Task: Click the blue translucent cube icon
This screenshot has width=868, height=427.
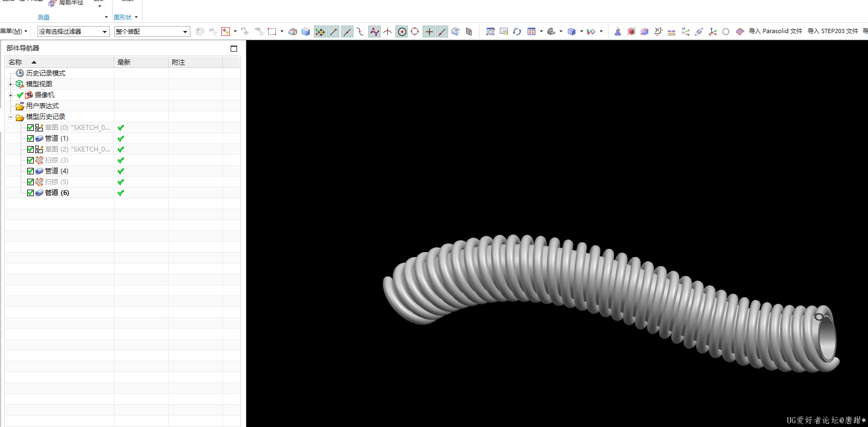Action: pos(306,32)
